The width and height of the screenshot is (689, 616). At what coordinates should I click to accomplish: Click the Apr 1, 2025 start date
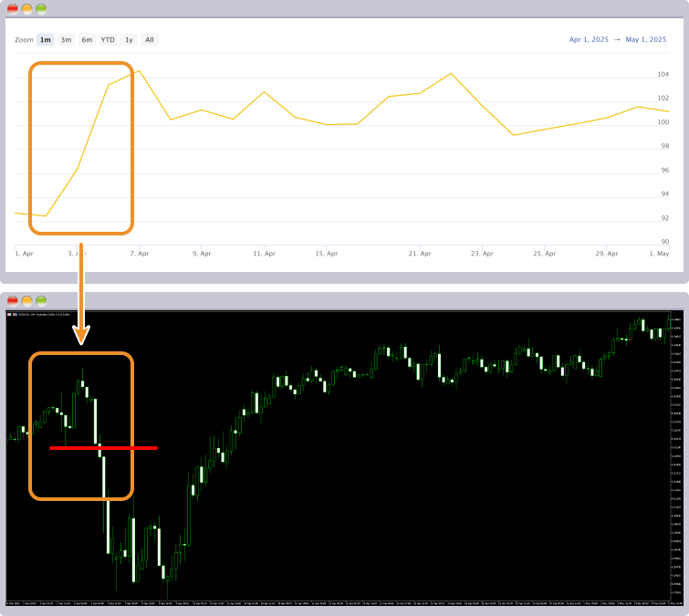tap(589, 40)
